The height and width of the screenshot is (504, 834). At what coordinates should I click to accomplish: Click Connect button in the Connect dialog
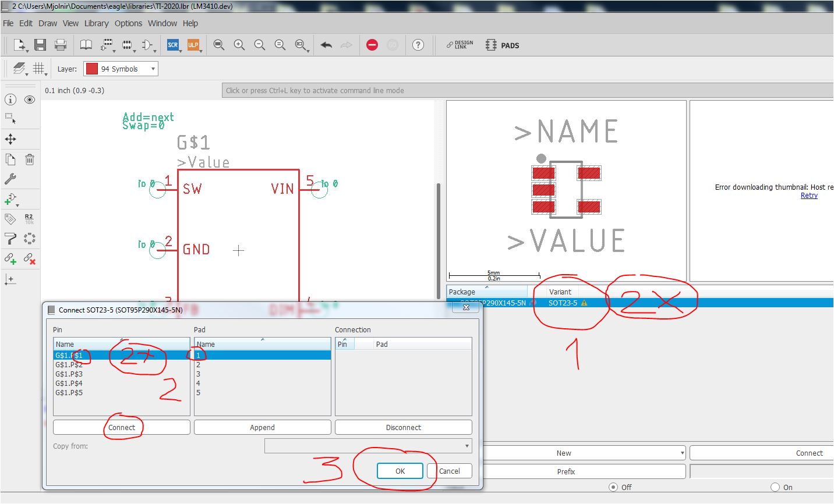point(122,427)
